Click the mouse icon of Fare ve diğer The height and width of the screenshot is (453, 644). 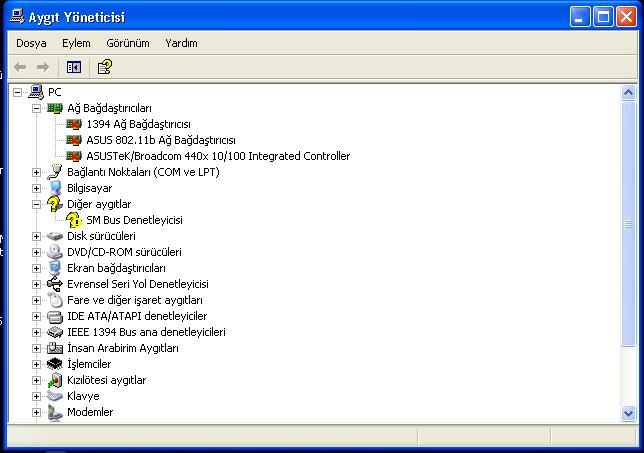[55, 300]
